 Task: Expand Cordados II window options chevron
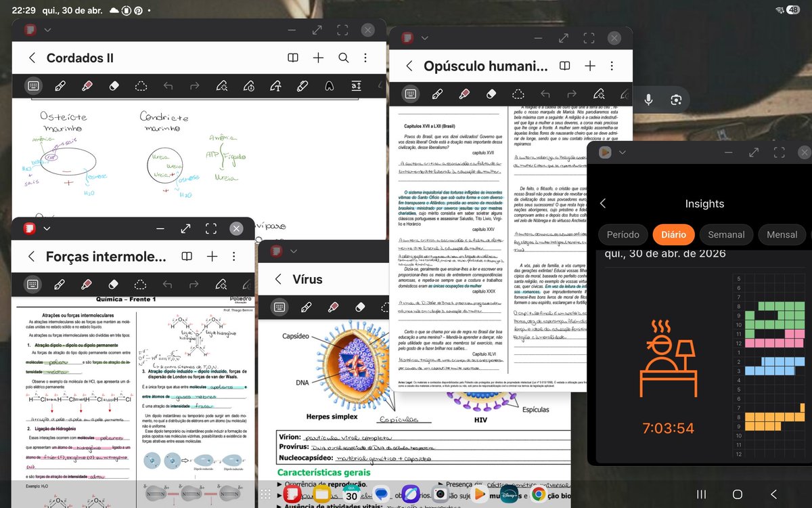(47, 30)
